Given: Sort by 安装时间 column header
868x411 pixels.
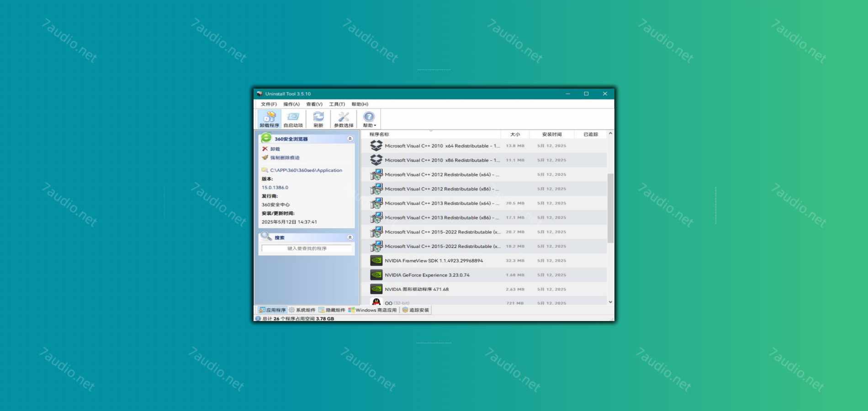Looking at the screenshot, I should coord(552,134).
